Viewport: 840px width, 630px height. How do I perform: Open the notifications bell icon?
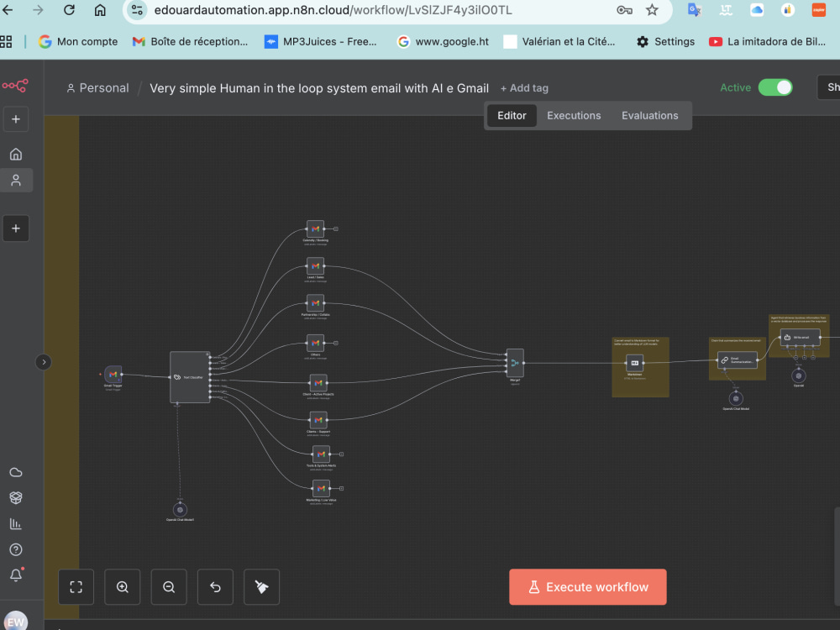(15, 575)
